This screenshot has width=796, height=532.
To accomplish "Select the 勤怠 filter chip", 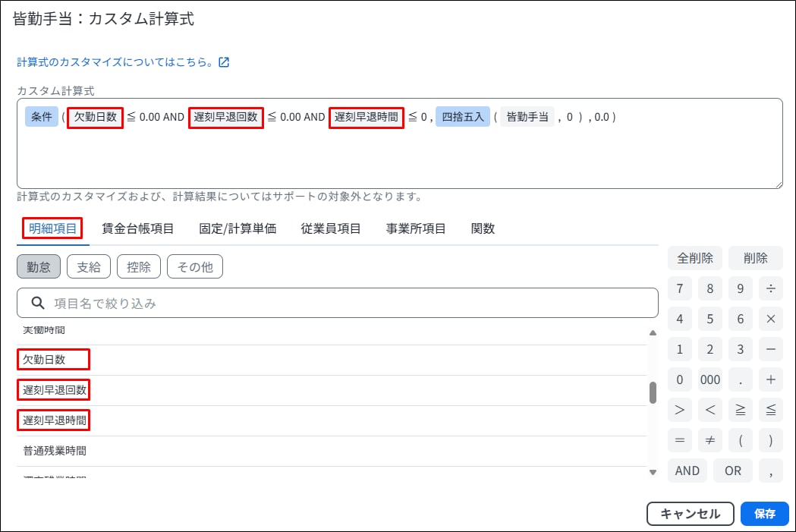I will (39, 267).
